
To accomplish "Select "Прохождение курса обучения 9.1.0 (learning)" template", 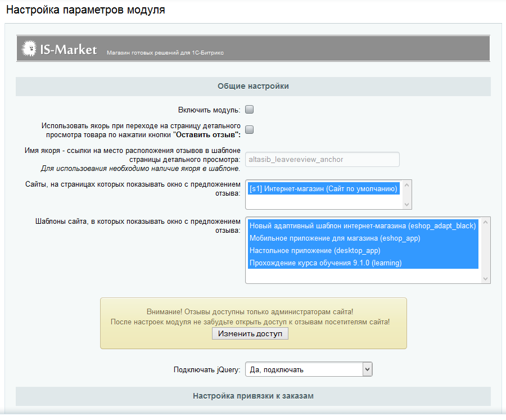I will coord(326,263).
